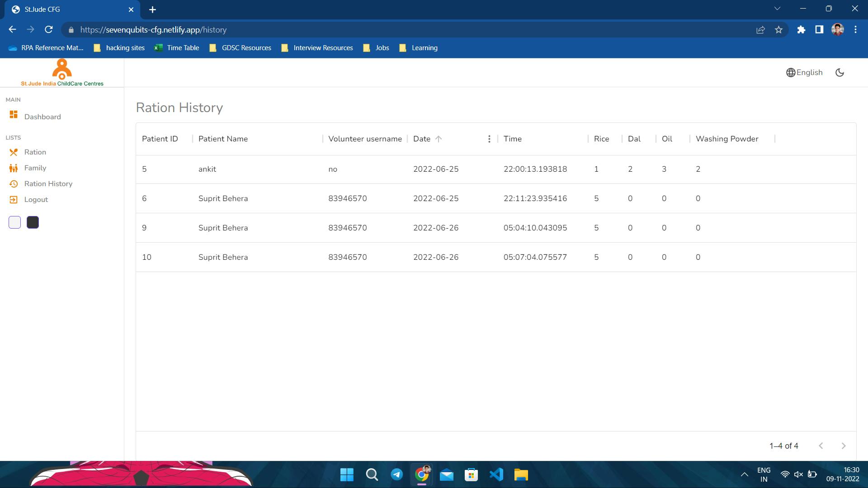Open Chrome profile avatar
This screenshot has height=488, width=868.
coord(838,30)
